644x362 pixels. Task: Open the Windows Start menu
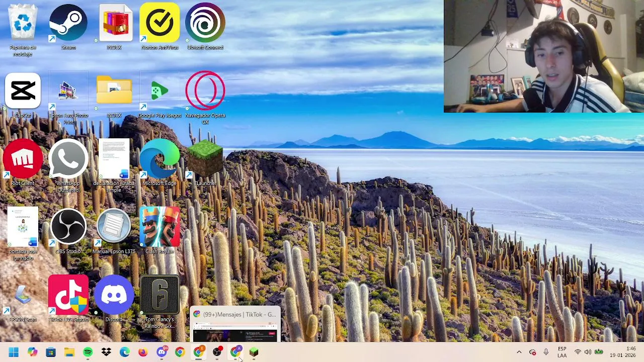pos(14,352)
